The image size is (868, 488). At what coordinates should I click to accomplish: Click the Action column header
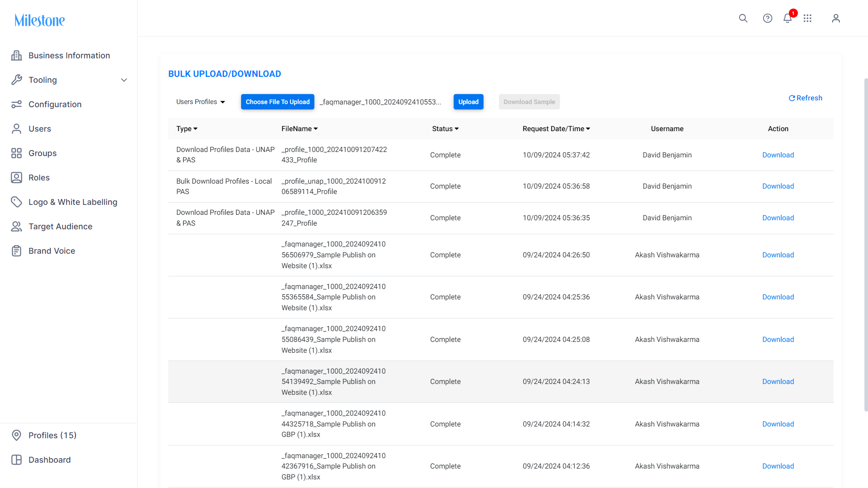(778, 129)
